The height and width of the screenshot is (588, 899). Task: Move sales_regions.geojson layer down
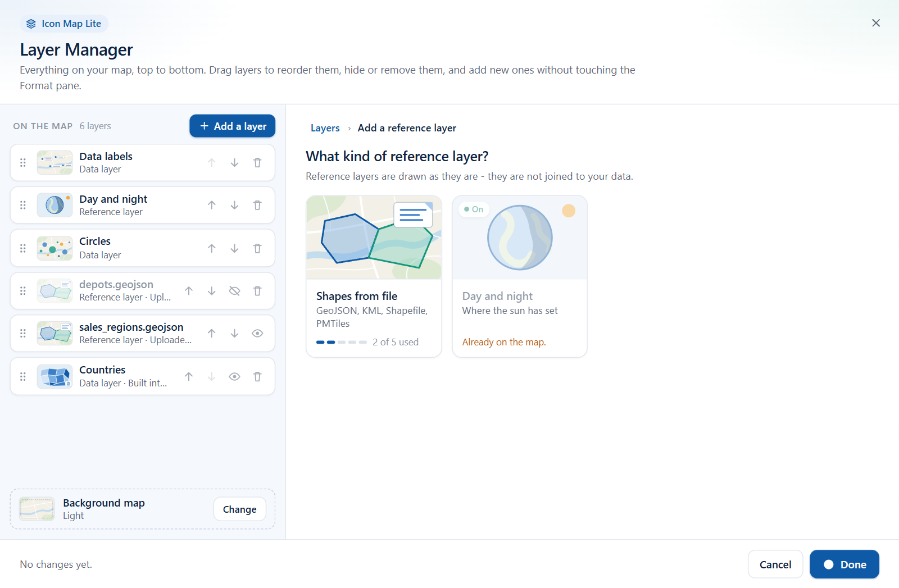pyautogui.click(x=234, y=334)
